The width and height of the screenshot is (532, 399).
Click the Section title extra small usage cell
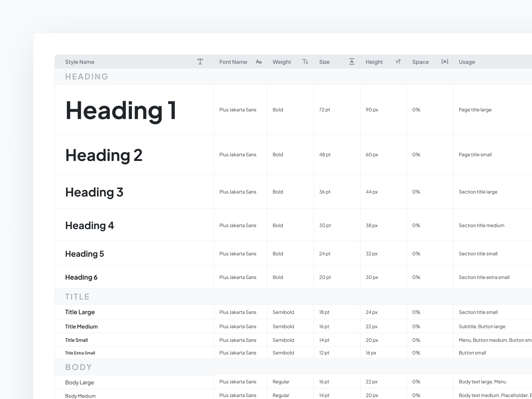click(x=484, y=277)
